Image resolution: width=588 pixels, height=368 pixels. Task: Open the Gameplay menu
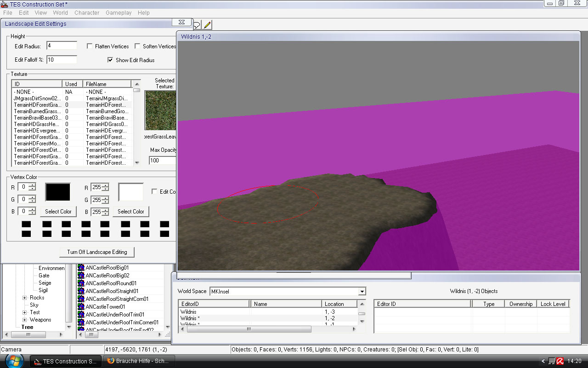(119, 13)
